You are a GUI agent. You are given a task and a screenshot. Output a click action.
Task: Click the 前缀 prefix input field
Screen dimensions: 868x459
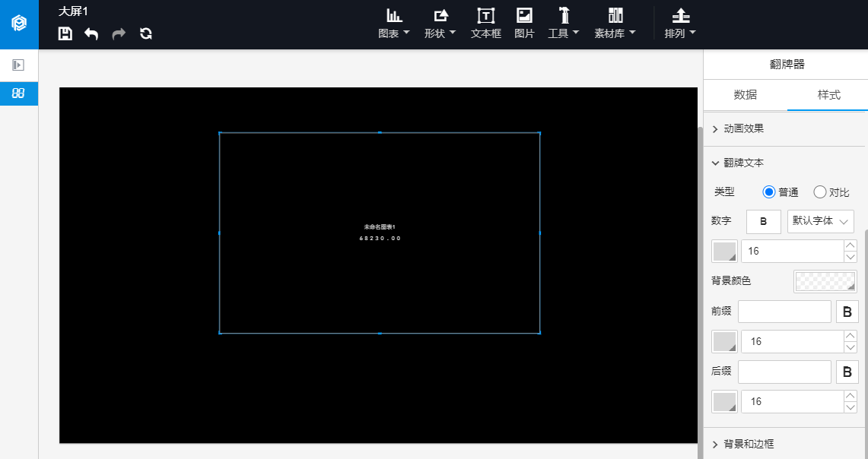point(784,312)
